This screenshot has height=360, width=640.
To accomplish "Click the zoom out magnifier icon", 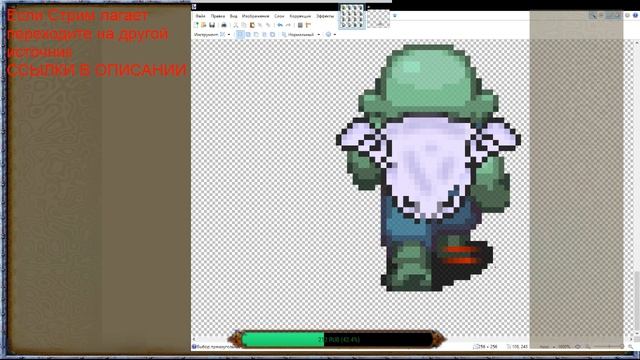I will click(588, 347).
